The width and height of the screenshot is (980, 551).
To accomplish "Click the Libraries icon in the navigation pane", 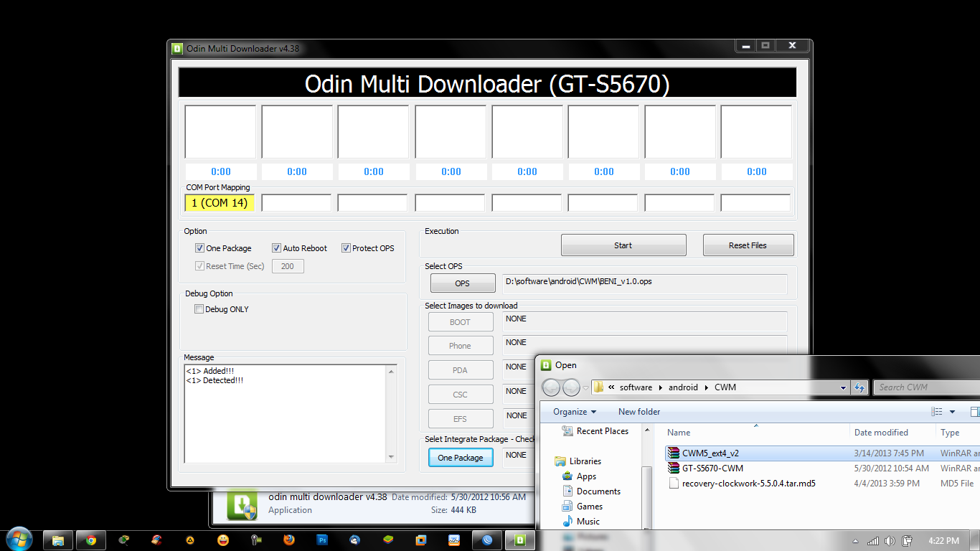I will 560,461.
